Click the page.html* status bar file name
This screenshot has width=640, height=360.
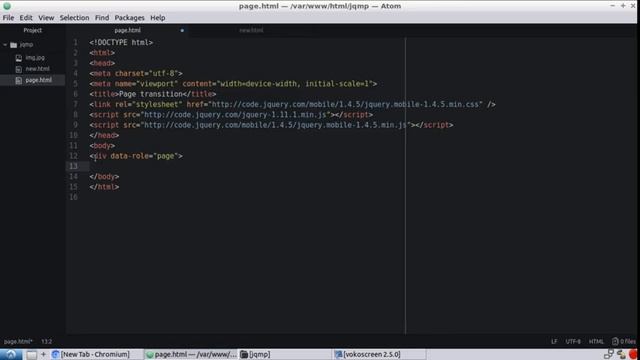pos(18,341)
